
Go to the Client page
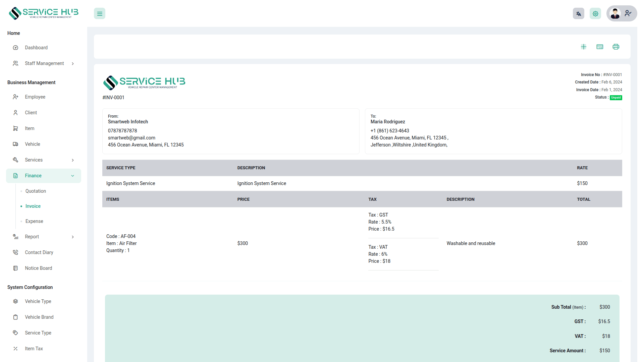coord(31,113)
